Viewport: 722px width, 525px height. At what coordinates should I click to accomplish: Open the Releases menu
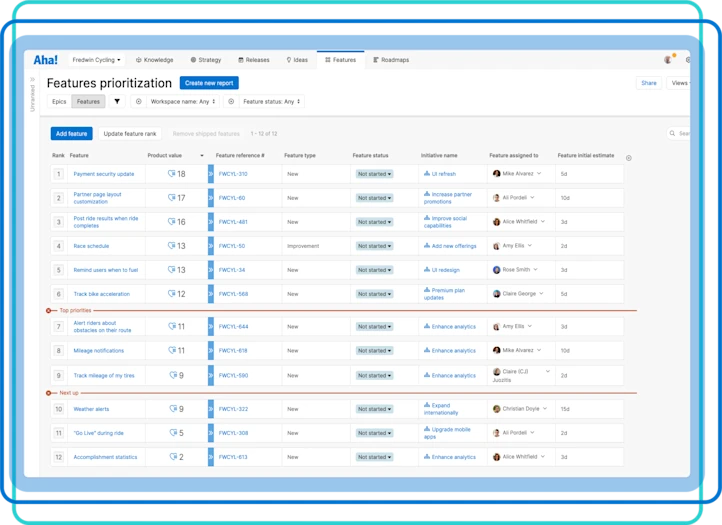click(254, 60)
